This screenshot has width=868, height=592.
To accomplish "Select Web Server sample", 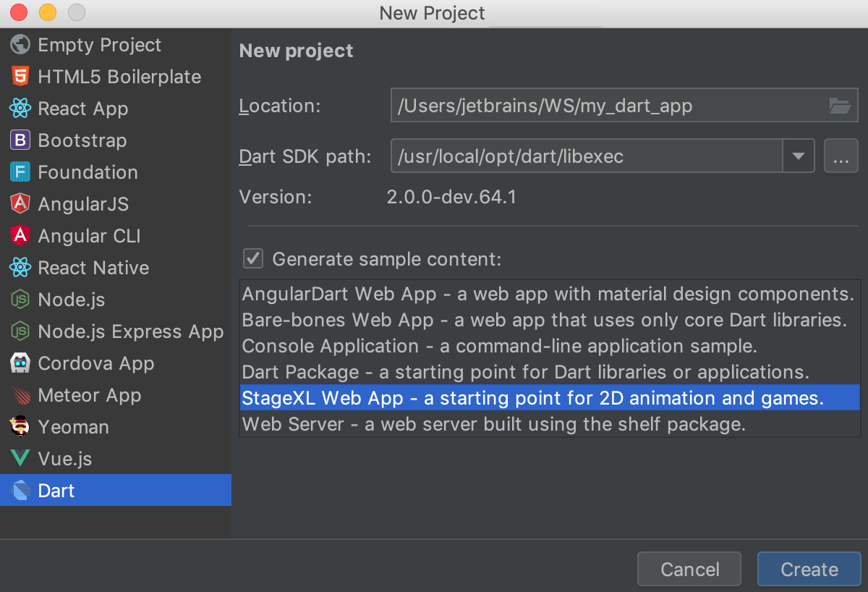I will [x=549, y=424].
